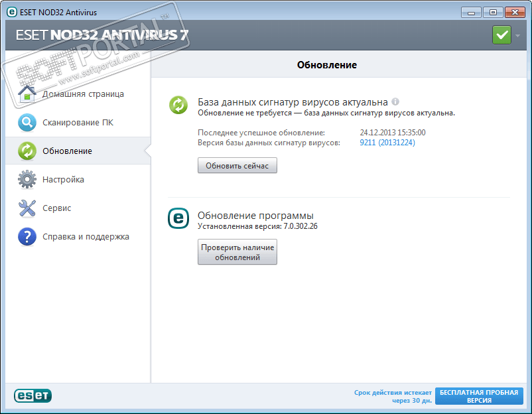Click the Обновление page title
Viewport: 532px width, 414px height.
click(x=327, y=65)
